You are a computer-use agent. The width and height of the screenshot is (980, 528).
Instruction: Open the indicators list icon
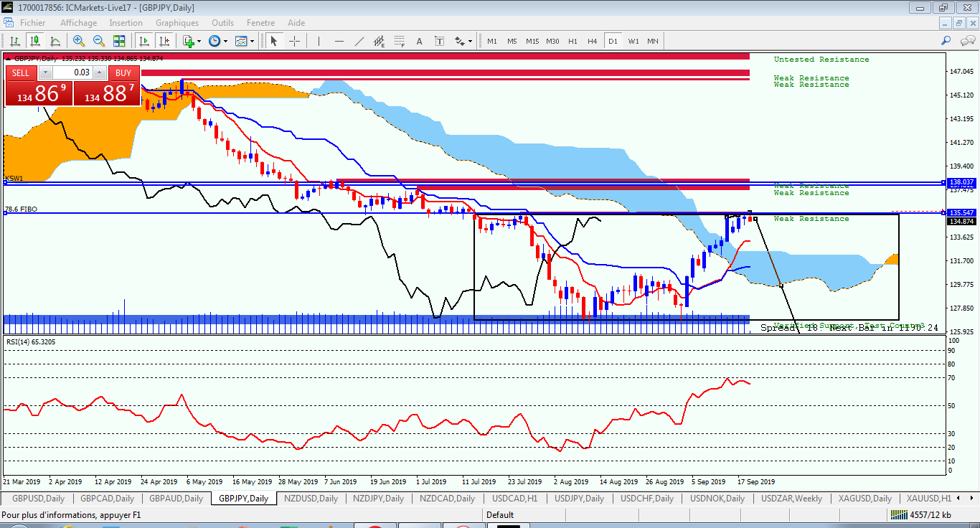click(189, 41)
